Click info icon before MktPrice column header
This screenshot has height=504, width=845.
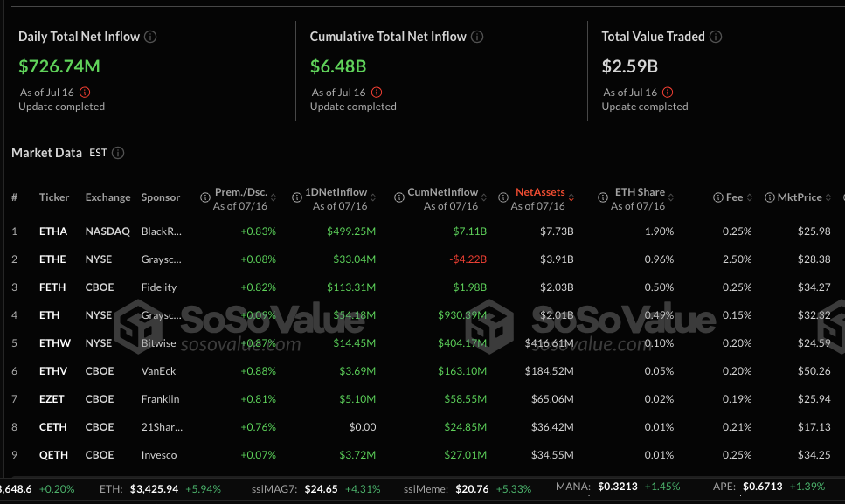(769, 197)
